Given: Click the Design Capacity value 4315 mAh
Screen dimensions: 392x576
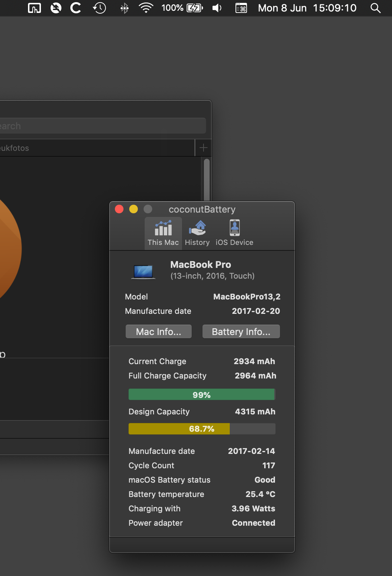Looking at the screenshot, I should 255,412.
